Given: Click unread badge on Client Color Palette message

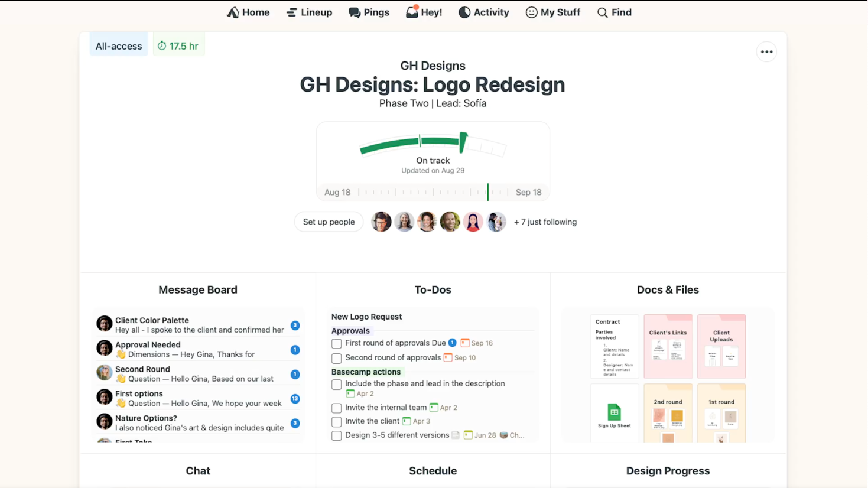Looking at the screenshot, I should (295, 326).
